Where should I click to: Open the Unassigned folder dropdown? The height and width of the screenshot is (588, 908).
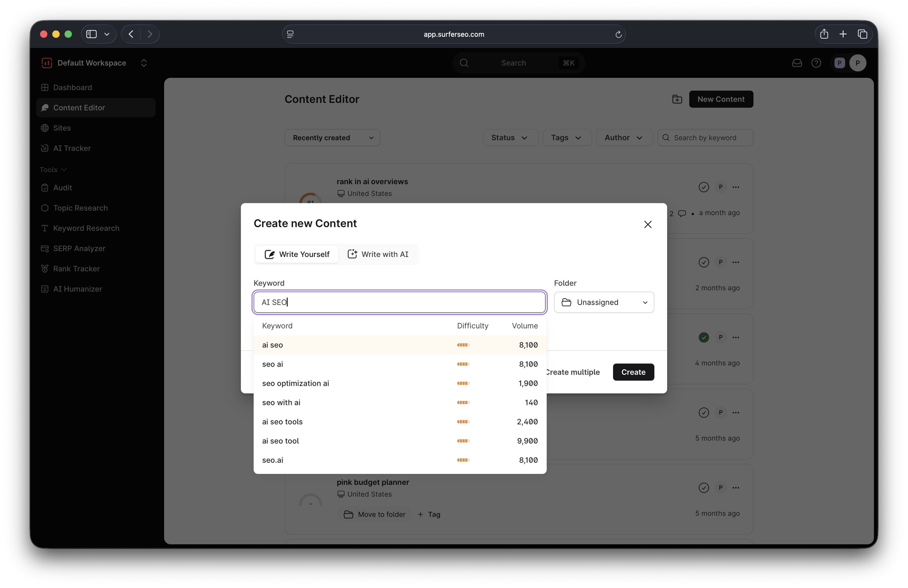604,302
